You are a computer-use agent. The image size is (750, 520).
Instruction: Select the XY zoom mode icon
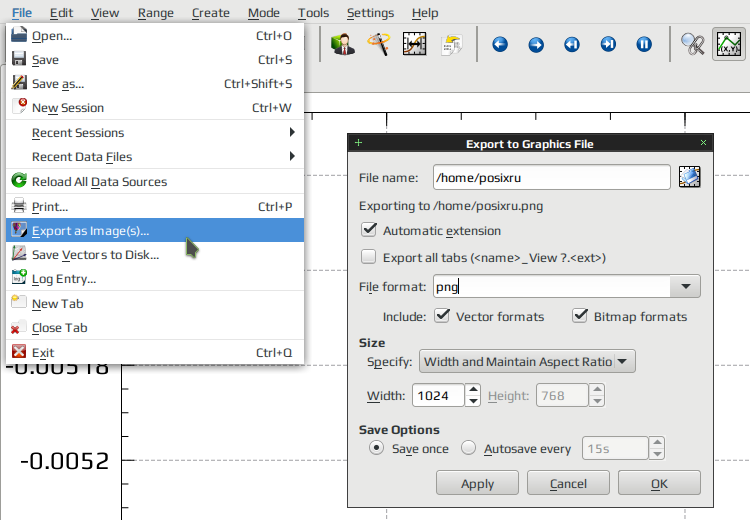tap(728, 44)
